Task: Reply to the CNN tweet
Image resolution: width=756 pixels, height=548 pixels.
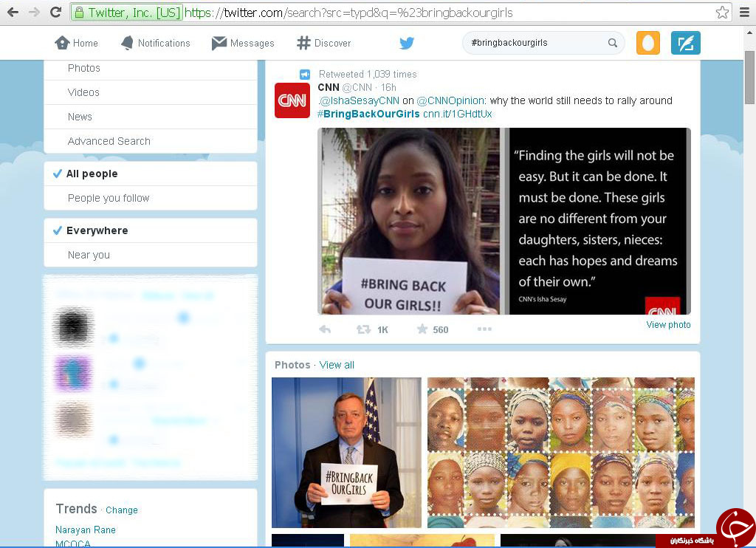Action: pyautogui.click(x=325, y=329)
